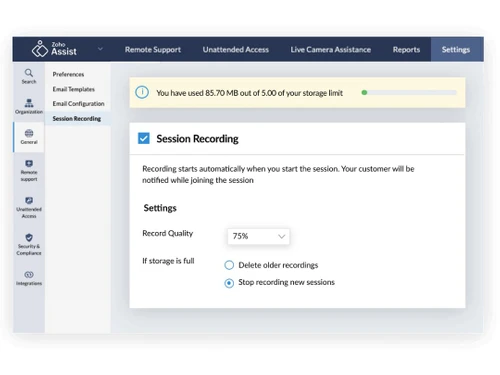The image size is (500, 375).
Task: Open Email Configuration settings page
Action: coord(78,104)
